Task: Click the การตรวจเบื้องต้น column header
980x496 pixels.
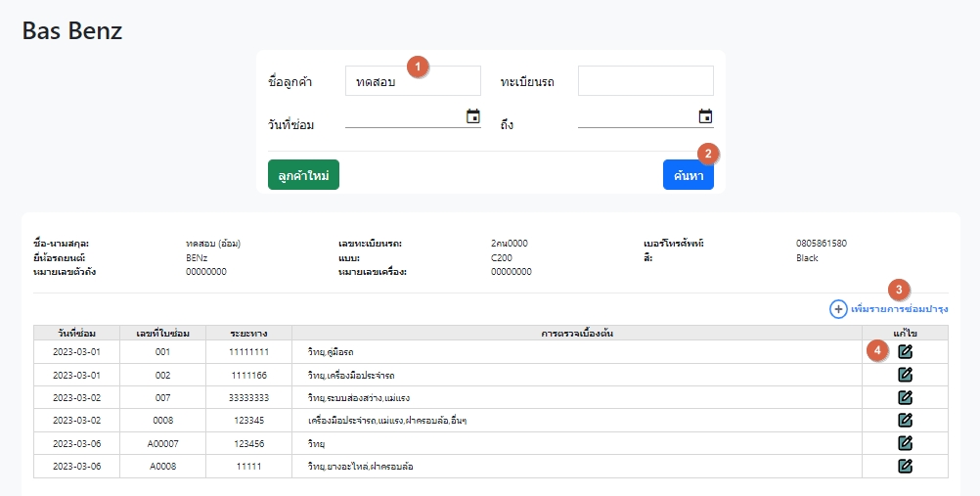Action: [x=576, y=333]
